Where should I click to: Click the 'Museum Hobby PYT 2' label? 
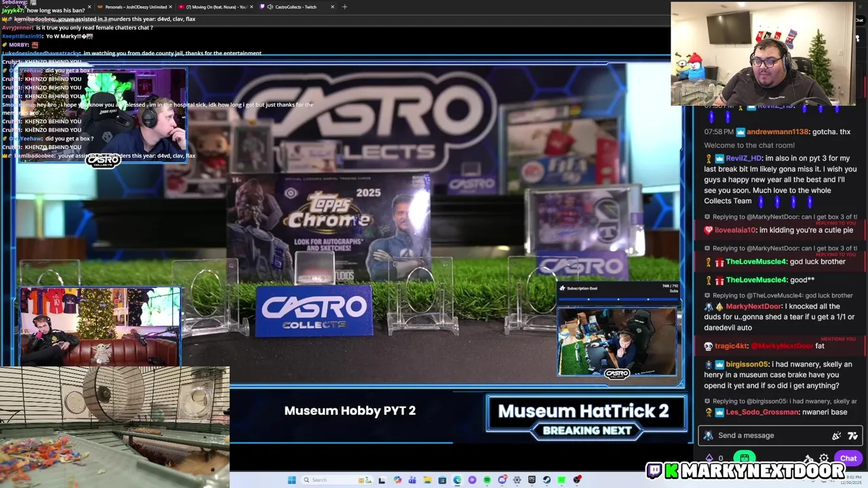point(350,411)
